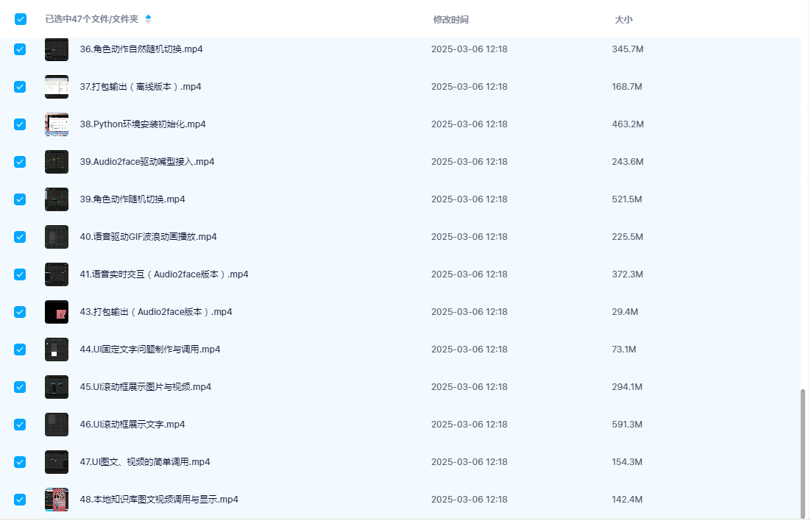Click thumbnail of 36.角色动作自然随机切换.mp4

tap(57, 49)
